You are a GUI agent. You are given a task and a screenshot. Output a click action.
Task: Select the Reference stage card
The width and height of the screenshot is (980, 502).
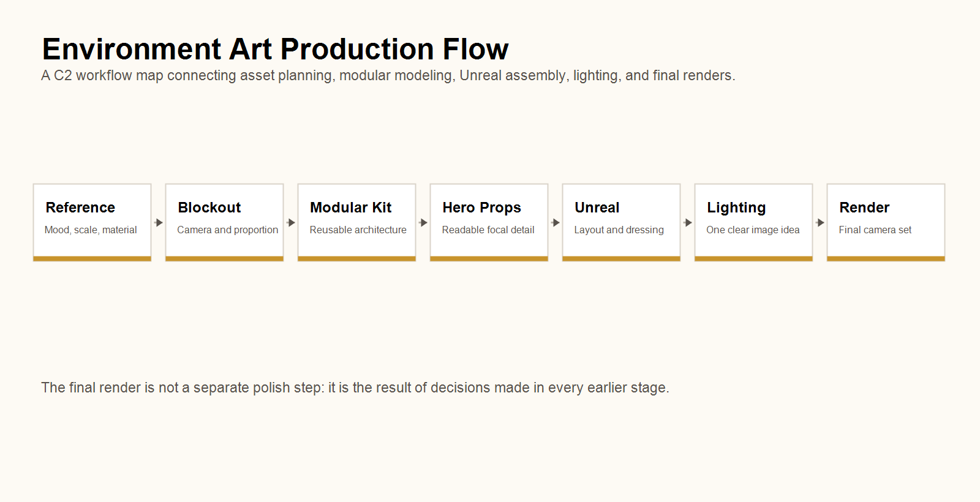(x=92, y=222)
